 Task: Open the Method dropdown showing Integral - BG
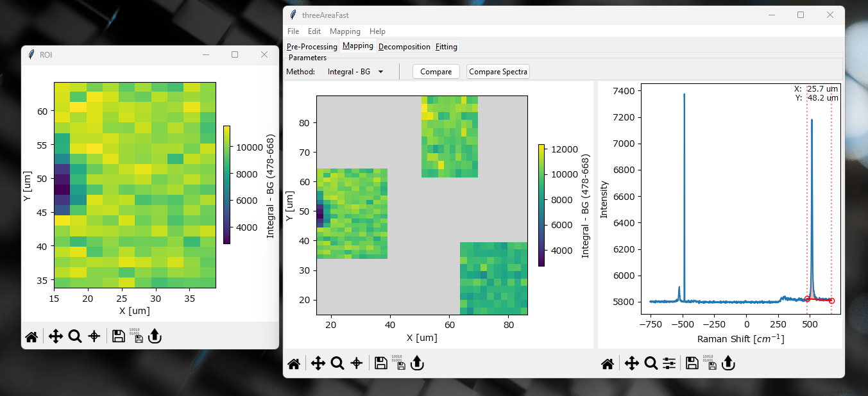pos(355,72)
